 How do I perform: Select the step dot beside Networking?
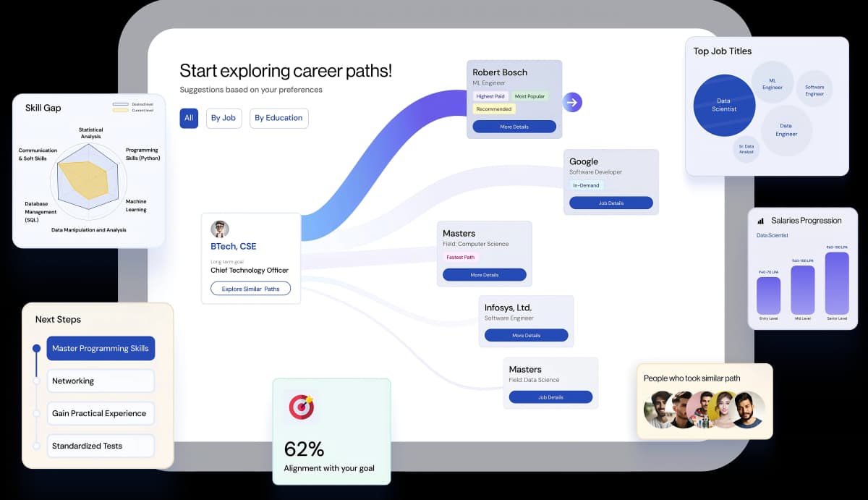37,381
